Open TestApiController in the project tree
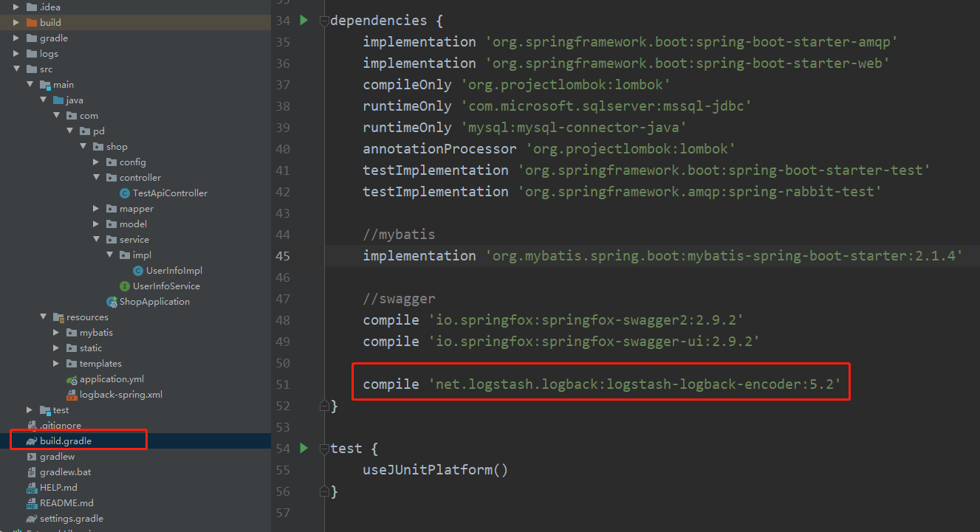 point(170,193)
